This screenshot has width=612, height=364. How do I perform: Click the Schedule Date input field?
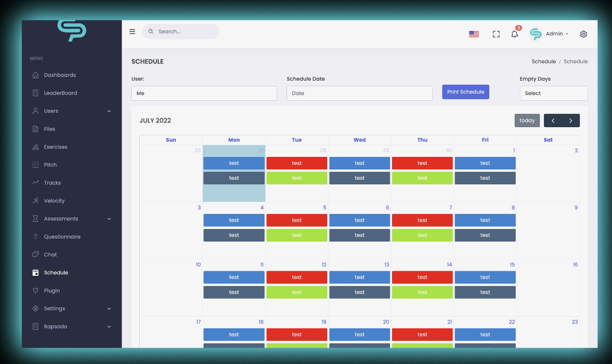click(x=359, y=93)
